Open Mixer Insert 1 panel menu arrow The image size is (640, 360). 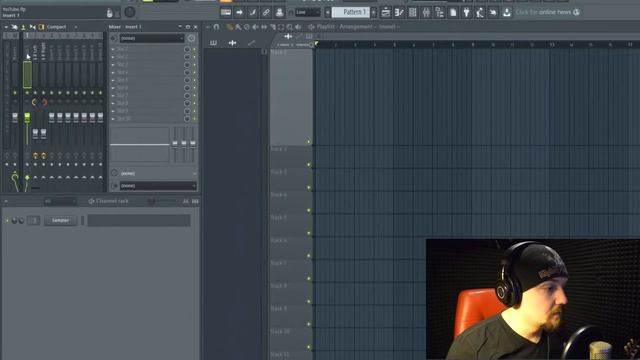[x=180, y=27]
